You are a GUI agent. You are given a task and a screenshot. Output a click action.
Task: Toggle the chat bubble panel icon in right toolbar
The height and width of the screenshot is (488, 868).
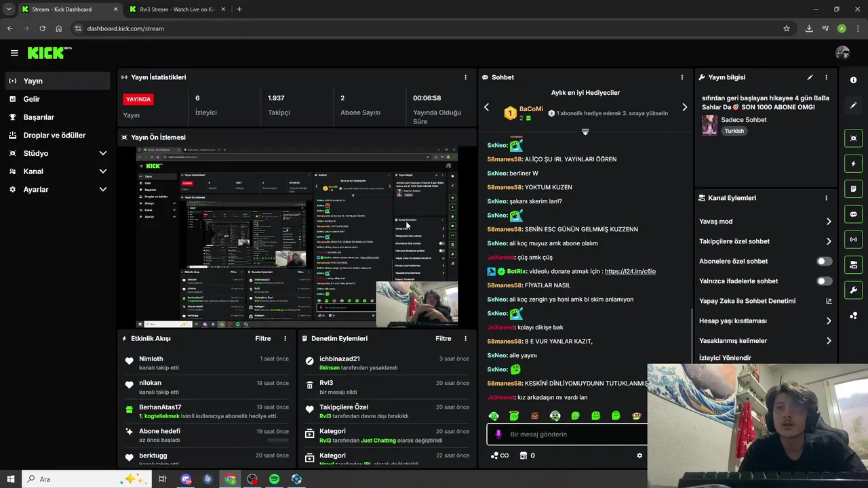(x=853, y=214)
